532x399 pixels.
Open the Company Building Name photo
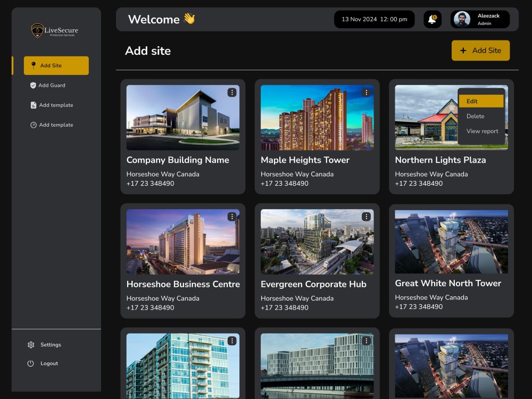(x=183, y=118)
